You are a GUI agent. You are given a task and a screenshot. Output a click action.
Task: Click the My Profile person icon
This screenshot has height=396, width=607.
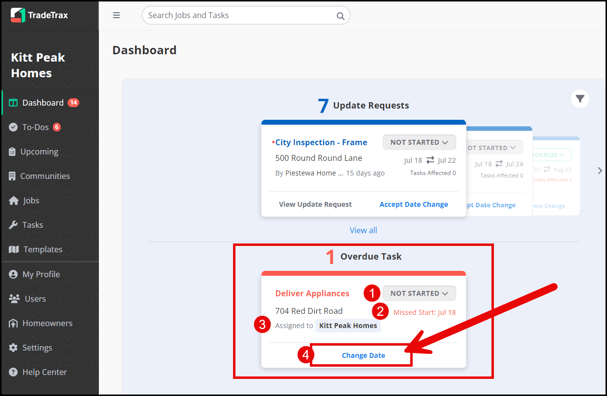click(x=13, y=274)
